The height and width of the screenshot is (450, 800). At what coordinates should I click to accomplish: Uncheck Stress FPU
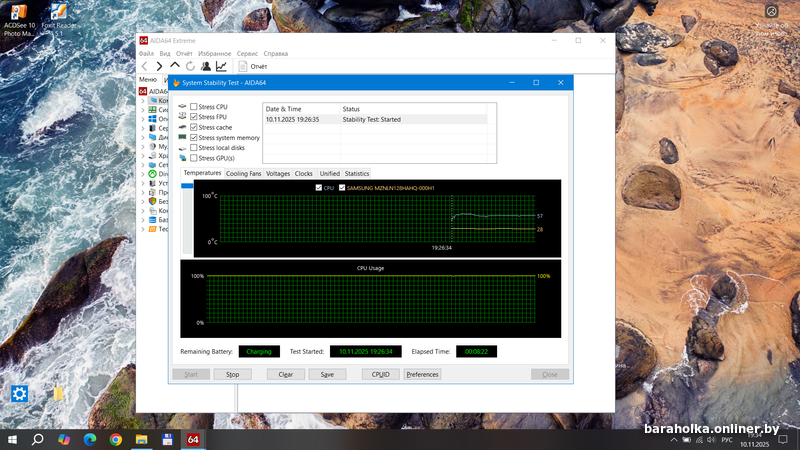(194, 117)
